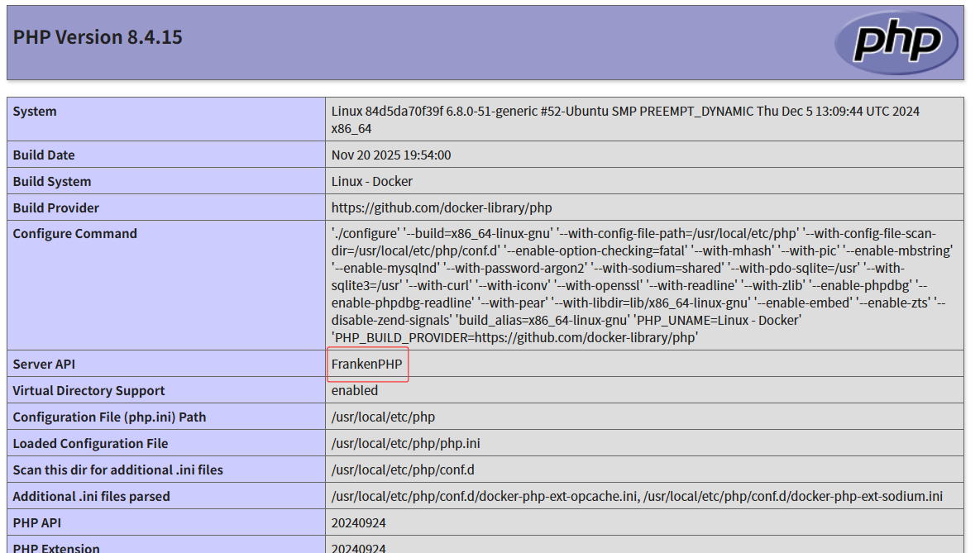Click the '/usr/local/etc/php/php.ini' value

[x=405, y=443]
